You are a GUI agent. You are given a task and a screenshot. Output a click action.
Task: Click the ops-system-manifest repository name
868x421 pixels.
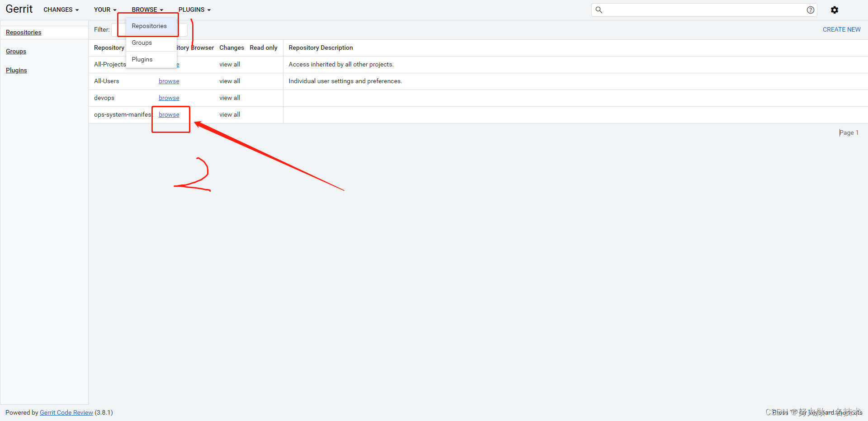click(x=123, y=114)
